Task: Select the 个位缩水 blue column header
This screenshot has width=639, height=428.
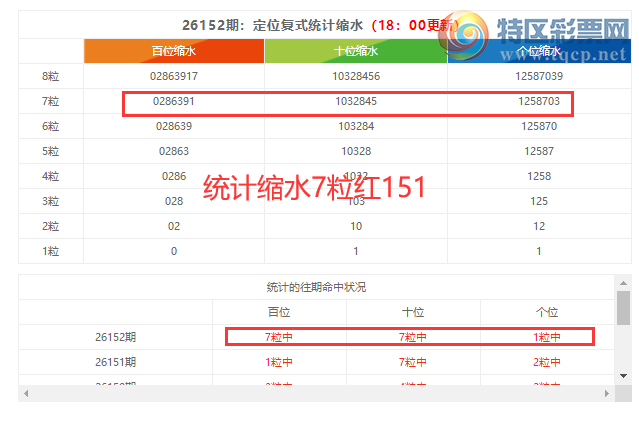Action: pos(539,51)
